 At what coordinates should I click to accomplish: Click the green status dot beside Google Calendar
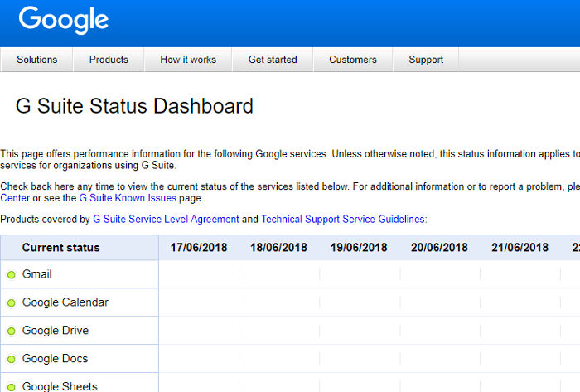pos(12,302)
